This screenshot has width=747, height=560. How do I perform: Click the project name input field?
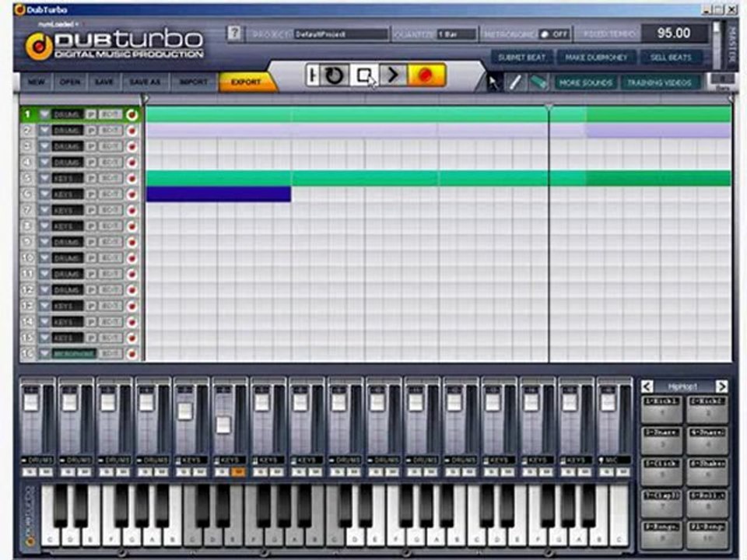coord(340,34)
